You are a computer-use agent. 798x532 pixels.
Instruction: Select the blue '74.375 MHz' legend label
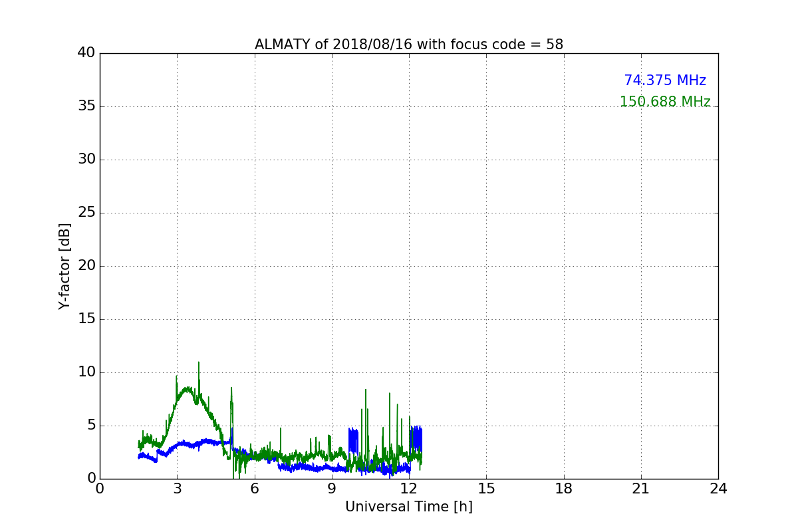pyautogui.click(x=665, y=80)
